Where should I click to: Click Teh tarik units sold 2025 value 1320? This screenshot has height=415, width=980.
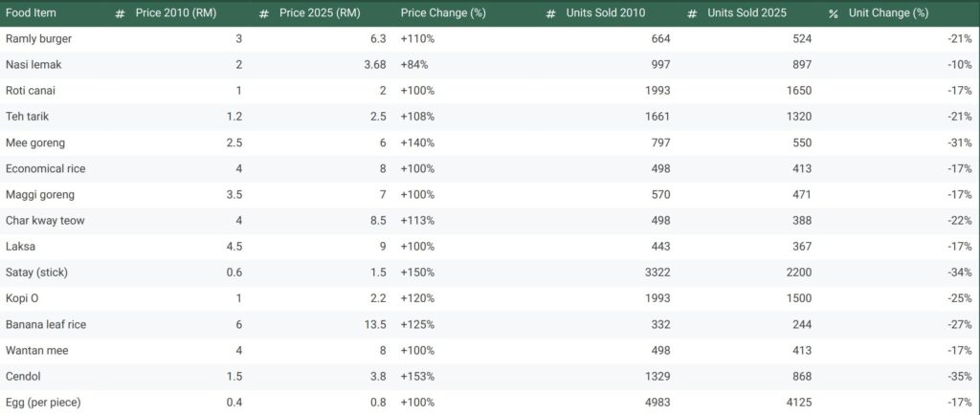pyautogui.click(x=798, y=117)
